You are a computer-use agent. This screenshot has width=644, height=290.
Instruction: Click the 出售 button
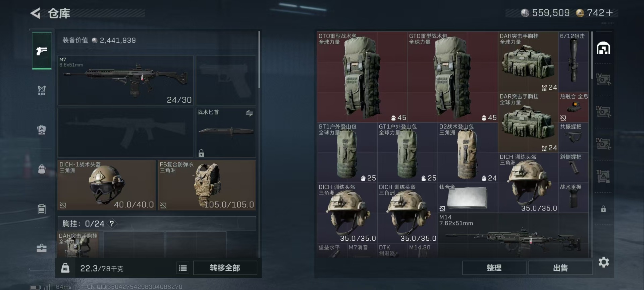click(x=560, y=268)
